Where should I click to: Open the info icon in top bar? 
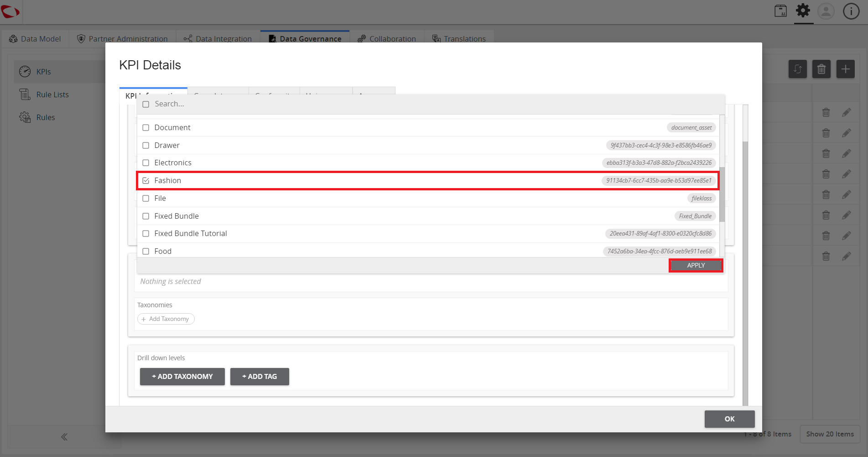[x=851, y=11]
